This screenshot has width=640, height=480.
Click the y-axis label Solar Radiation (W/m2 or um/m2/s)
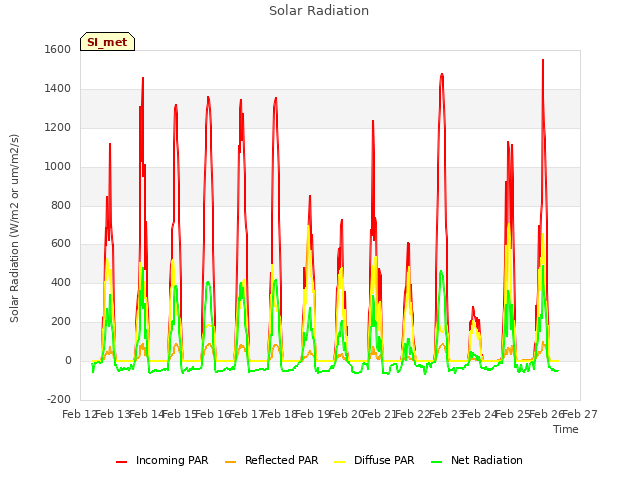click(x=14, y=228)
